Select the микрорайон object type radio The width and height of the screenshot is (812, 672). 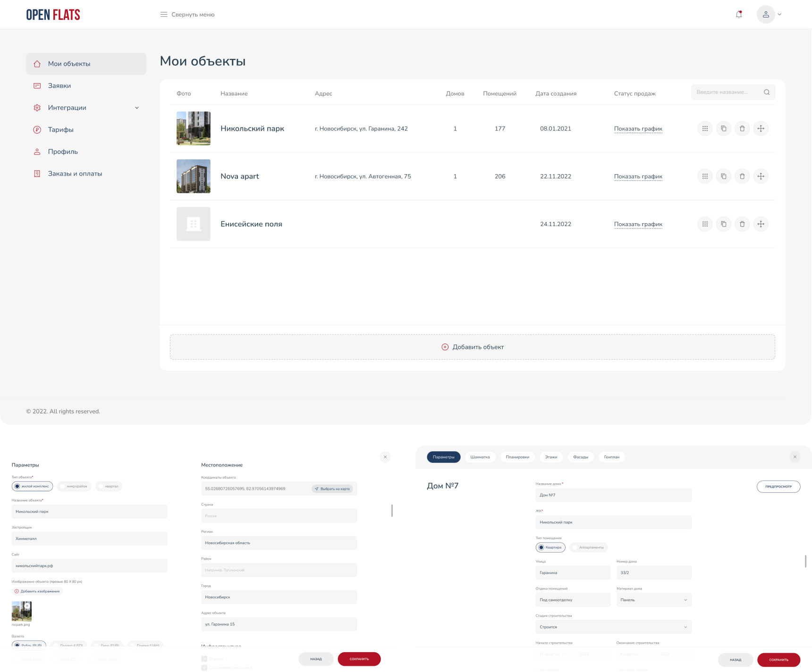pyautogui.click(x=74, y=486)
